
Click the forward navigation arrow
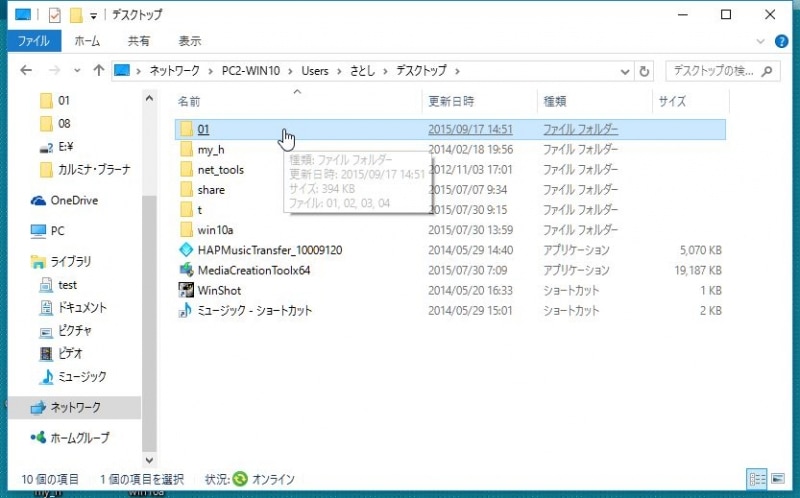pos(54,70)
